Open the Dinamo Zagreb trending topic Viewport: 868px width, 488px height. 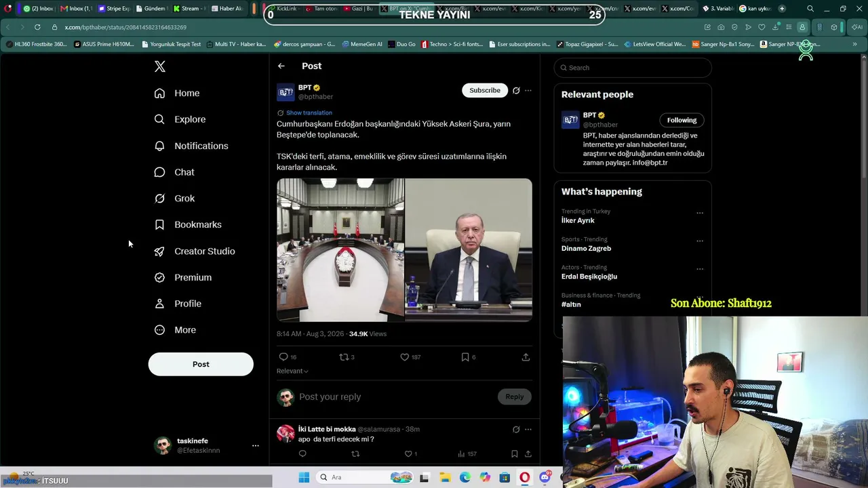point(586,248)
